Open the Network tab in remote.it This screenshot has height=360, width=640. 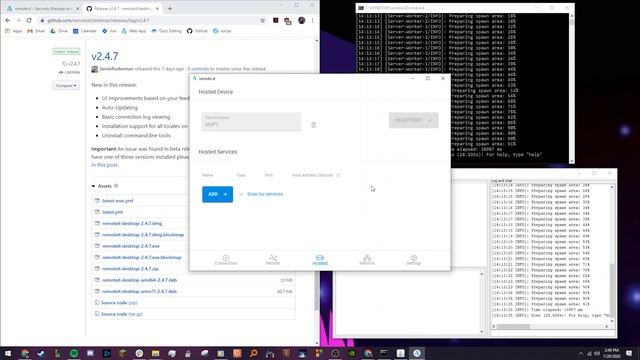(367, 260)
